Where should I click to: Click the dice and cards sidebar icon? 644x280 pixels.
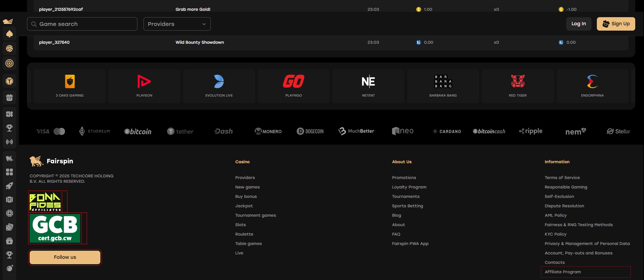(x=9, y=227)
